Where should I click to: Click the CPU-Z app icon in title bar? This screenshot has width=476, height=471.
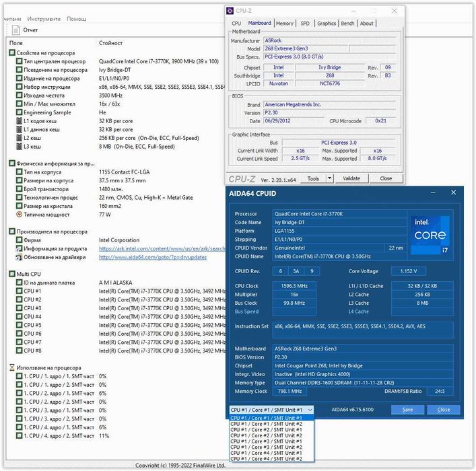point(230,11)
